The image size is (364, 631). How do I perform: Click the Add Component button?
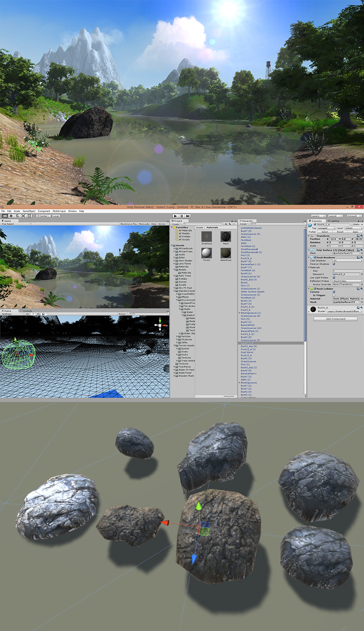(x=336, y=319)
